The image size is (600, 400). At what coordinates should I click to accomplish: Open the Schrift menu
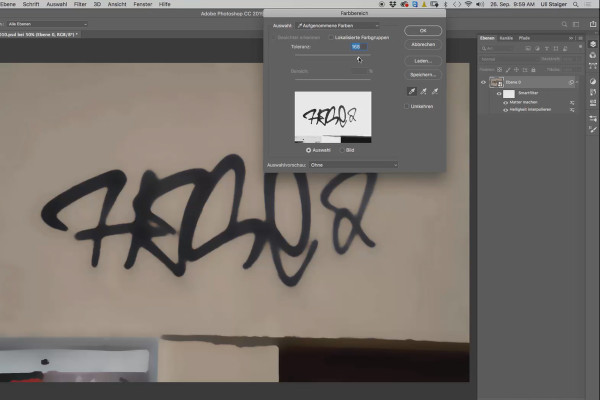[31, 4]
